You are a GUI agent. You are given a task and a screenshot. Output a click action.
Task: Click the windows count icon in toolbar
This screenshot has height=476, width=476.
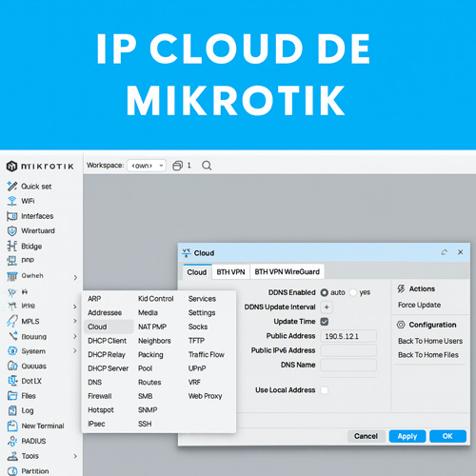point(177,166)
